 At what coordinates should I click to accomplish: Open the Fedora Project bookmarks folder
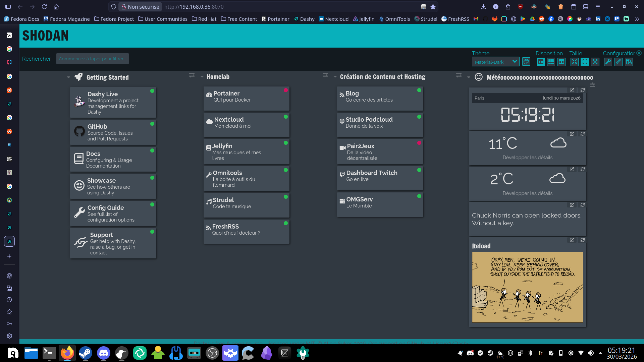(x=114, y=19)
